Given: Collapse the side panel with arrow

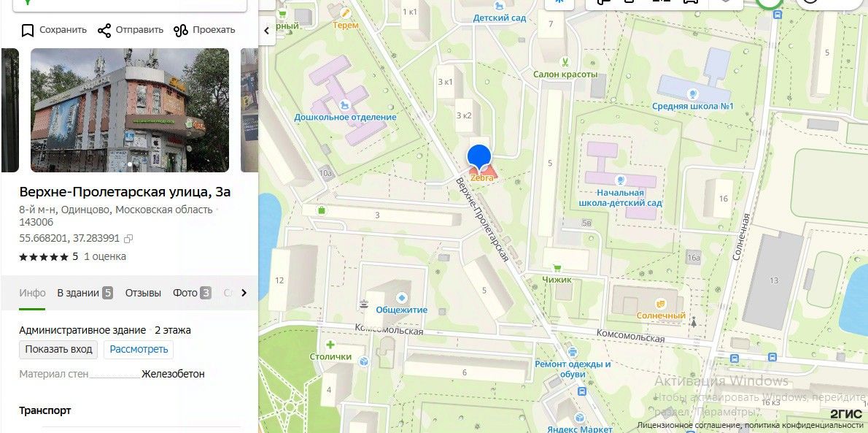Looking at the screenshot, I should 267,31.
